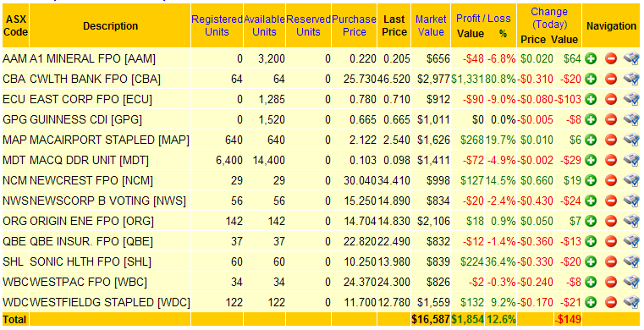Click red minus icon in WDC row
644x330 pixels.
pyautogui.click(x=611, y=303)
